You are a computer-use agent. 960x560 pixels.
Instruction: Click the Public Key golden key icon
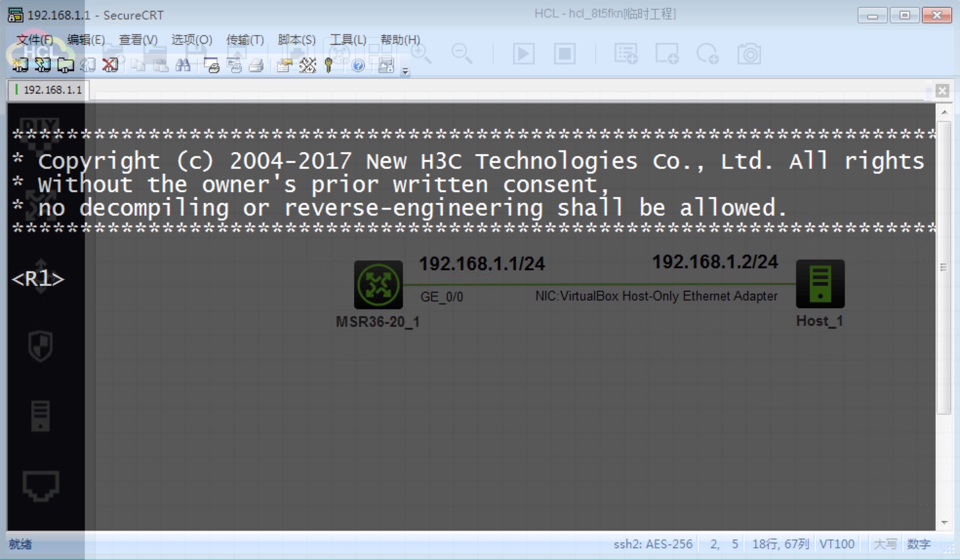click(x=329, y=65)
